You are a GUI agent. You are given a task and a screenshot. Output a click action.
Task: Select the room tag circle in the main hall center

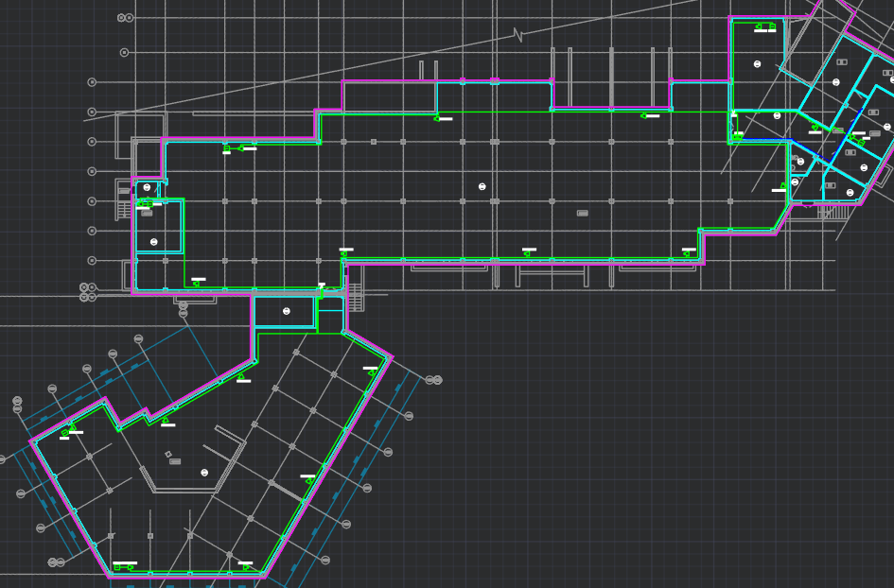pyautogui.click(x=482, y=186)
